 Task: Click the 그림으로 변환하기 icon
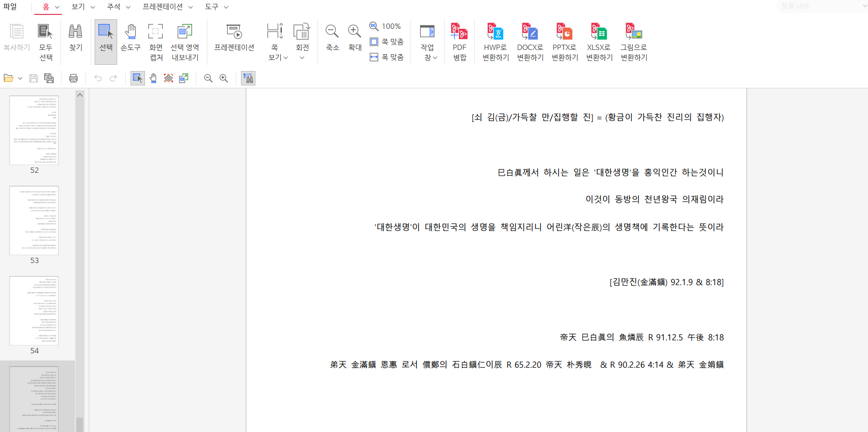[x=633, y=32]
